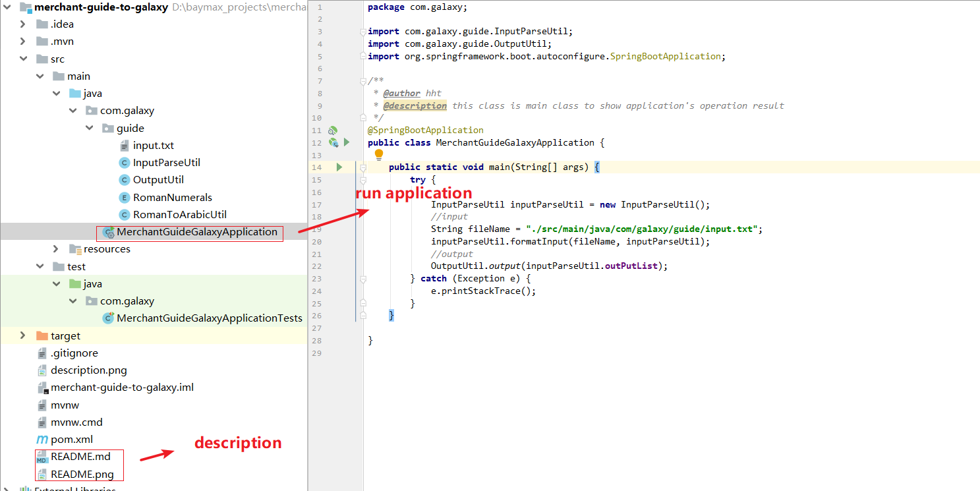
Task: Select the input.txt file in guide
Action: (153, 145)
